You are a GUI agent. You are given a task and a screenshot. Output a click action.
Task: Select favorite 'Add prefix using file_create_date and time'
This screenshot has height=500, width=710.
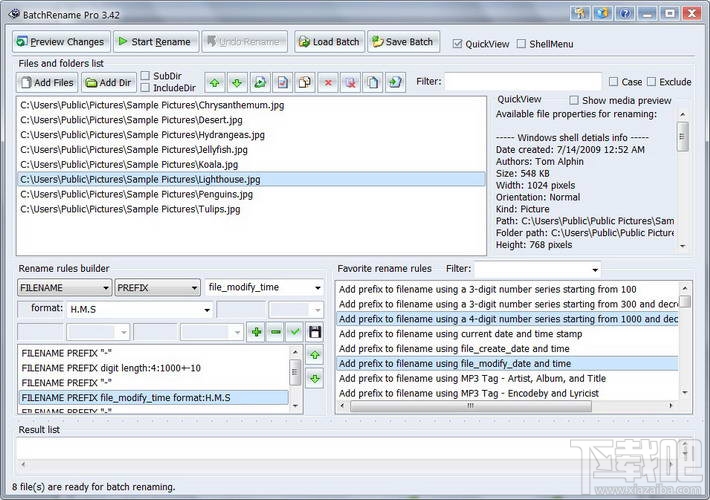coord(507,349)
